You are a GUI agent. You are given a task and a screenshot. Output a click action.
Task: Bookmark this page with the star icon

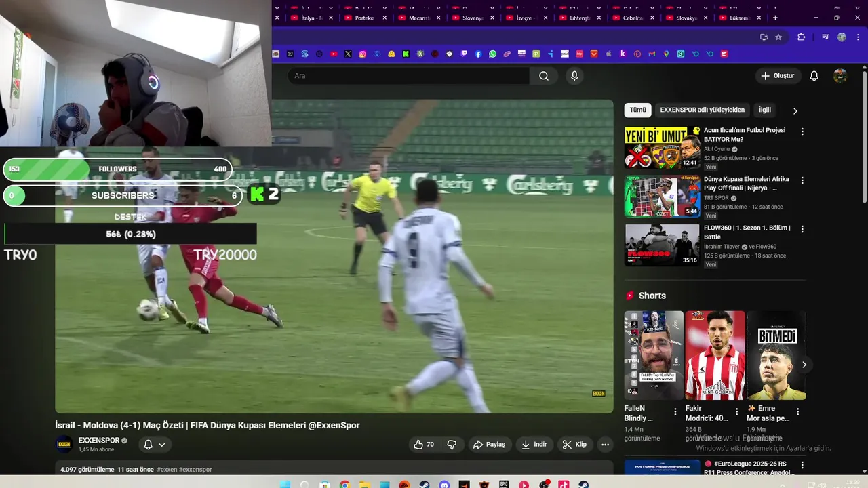coord(778,37)
